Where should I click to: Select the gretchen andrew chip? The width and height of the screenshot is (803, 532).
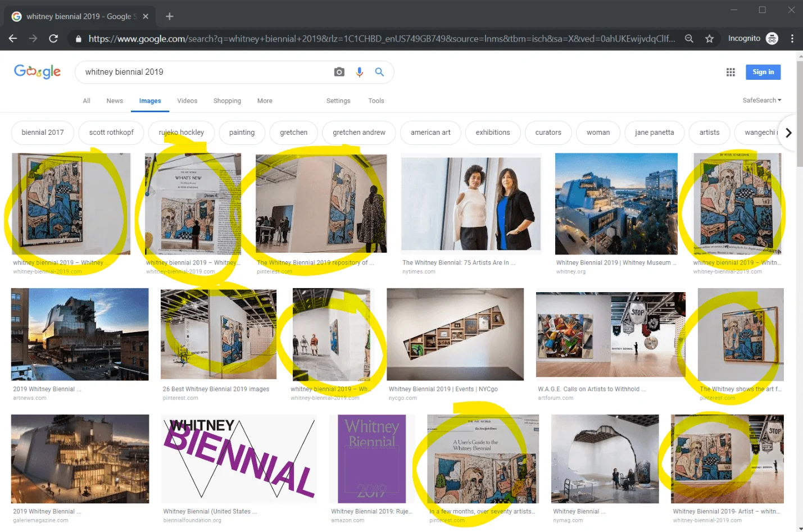tap(359, 133)
